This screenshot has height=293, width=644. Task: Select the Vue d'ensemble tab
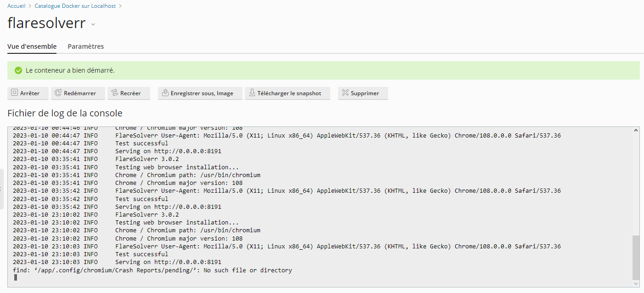tap(31, 46)
